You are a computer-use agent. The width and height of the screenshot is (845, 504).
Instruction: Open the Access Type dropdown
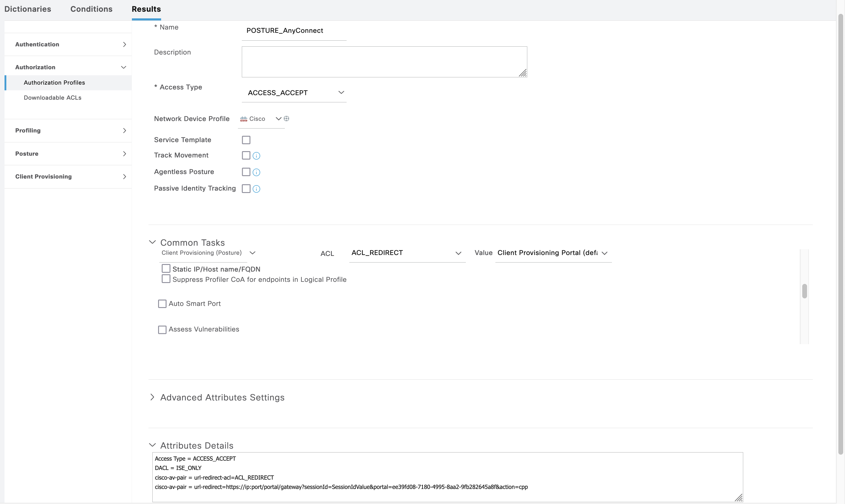click(x=294, y=93)
